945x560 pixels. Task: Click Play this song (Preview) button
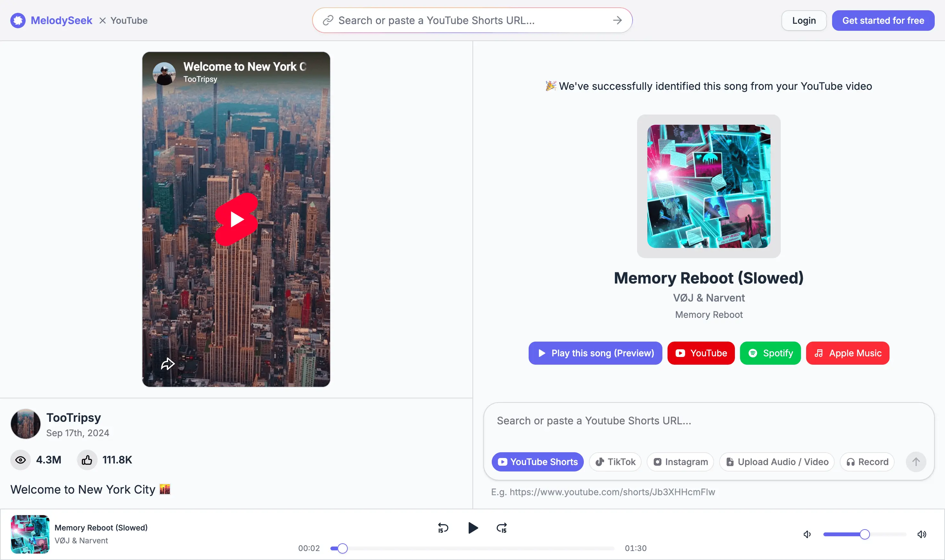pyautogui.click(x=595, y=353)
